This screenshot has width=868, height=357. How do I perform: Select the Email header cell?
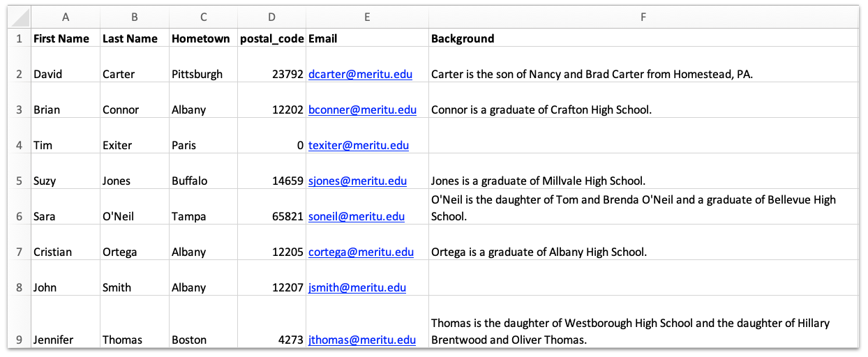367,38
